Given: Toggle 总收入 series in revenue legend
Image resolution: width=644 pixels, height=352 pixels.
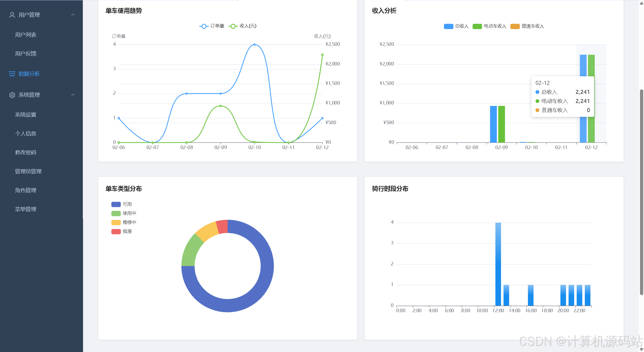Looking at the screenshot, I should [x=448, y=26].
